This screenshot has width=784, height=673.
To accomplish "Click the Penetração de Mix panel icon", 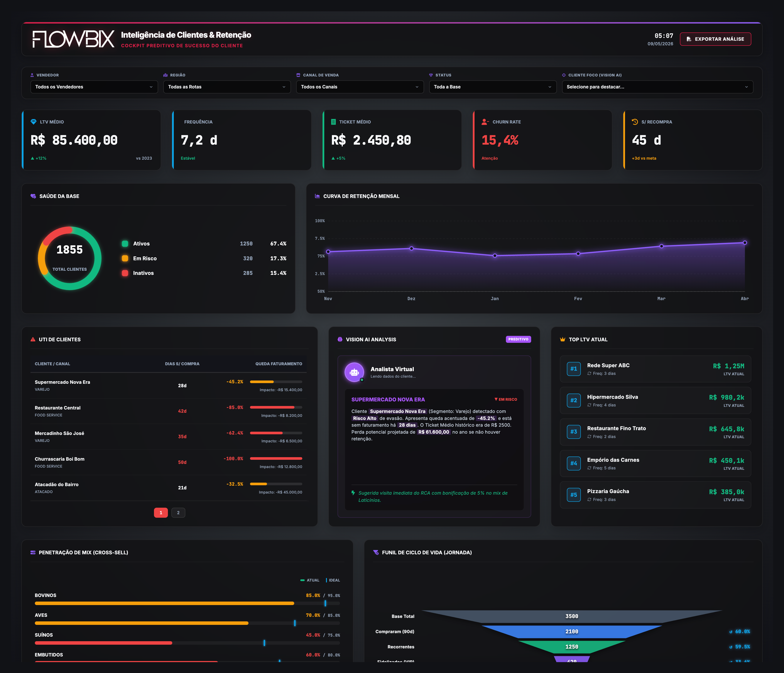I will [33, 553].
